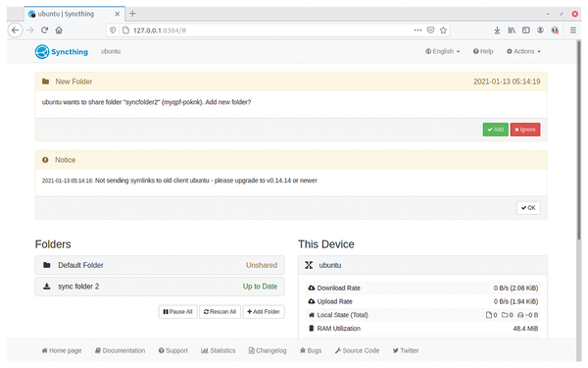Open the Documentation footer link
Viewport: 588px width, 368px height.
120,350
